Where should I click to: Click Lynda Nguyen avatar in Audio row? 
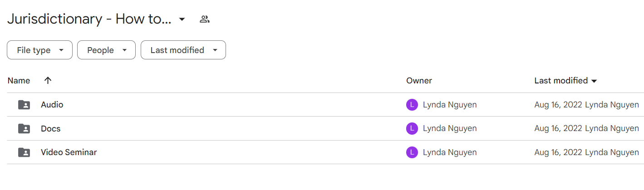(x=412, y=105)
